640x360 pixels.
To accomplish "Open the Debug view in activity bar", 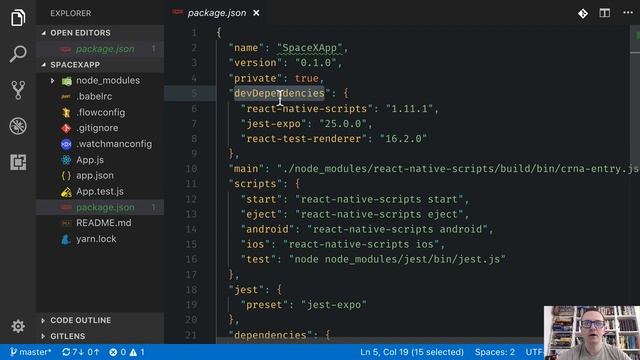I will click(18, 126).
